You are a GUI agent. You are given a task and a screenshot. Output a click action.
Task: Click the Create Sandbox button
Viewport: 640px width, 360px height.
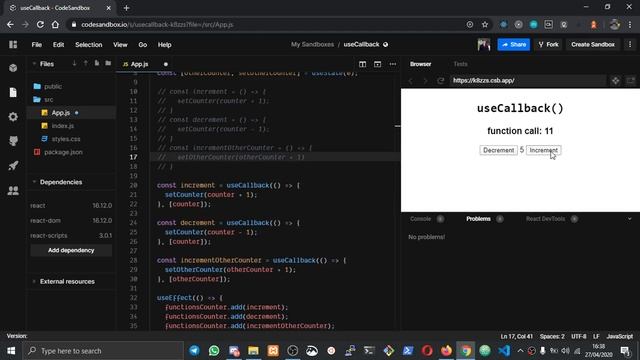pos(593,44)
